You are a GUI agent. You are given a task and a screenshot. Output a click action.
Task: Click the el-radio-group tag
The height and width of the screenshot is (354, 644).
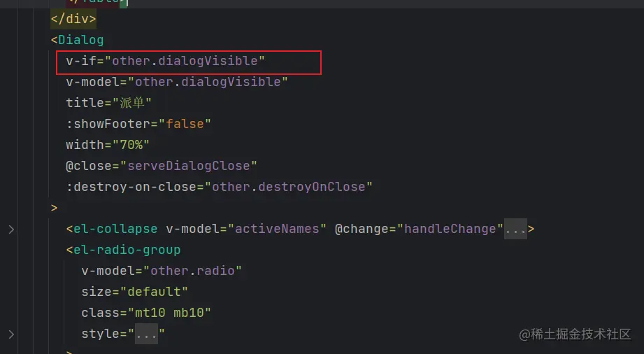pyautogui.click(x=123, y=250)
